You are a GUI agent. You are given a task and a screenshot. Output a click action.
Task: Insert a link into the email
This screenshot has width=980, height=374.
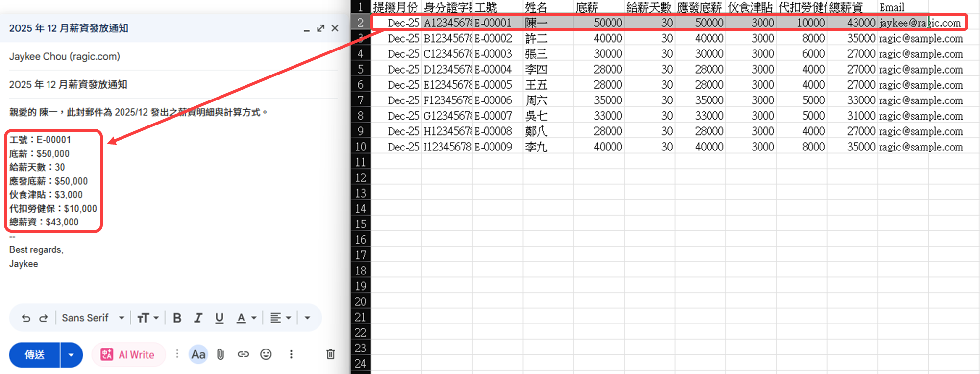tap(243, 354)
